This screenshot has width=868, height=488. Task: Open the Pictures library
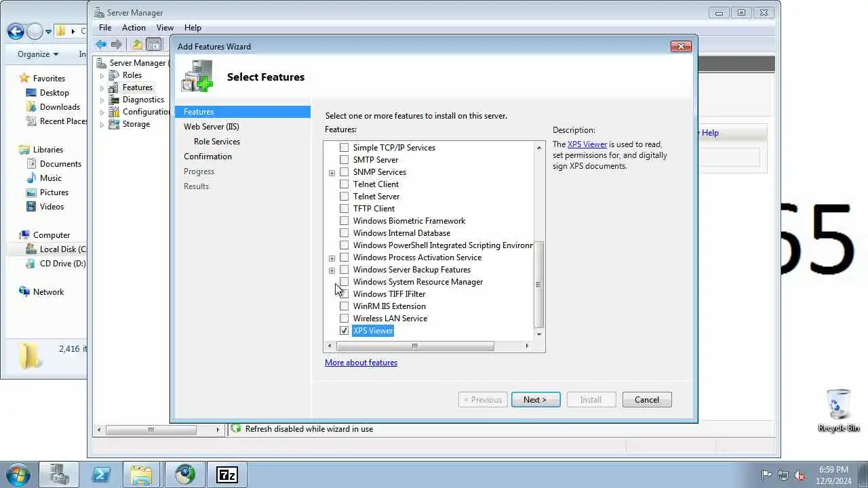54,192
